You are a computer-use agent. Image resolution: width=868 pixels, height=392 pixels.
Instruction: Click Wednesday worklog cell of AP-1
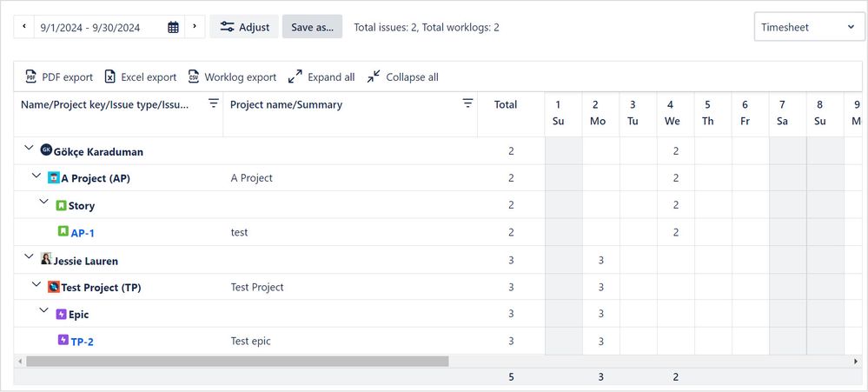click(x=676, y=233)
